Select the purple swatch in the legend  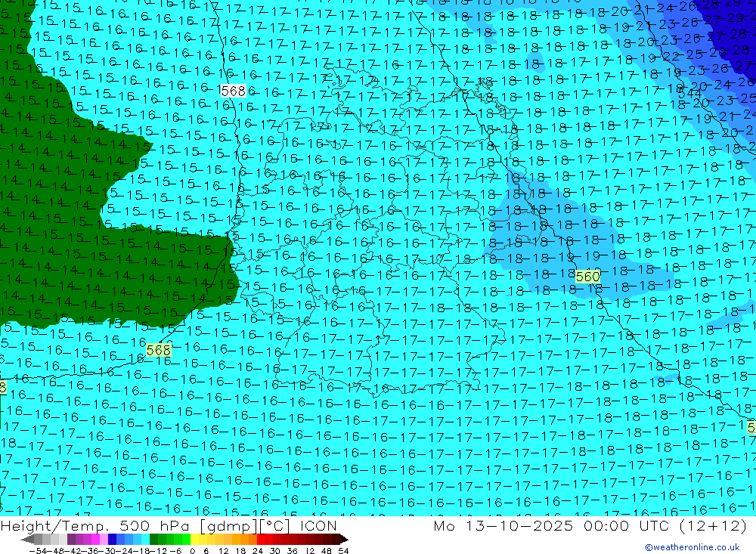tap(79, 540)
